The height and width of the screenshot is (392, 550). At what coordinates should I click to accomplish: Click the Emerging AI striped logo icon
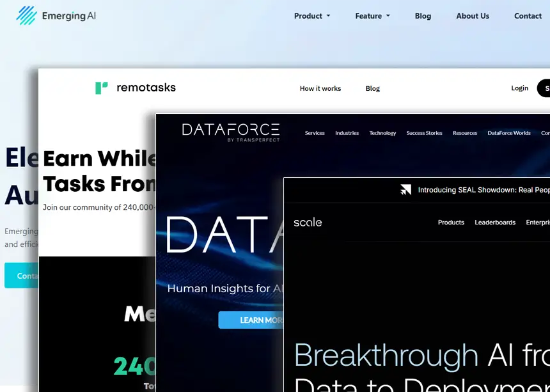(27, 15)
